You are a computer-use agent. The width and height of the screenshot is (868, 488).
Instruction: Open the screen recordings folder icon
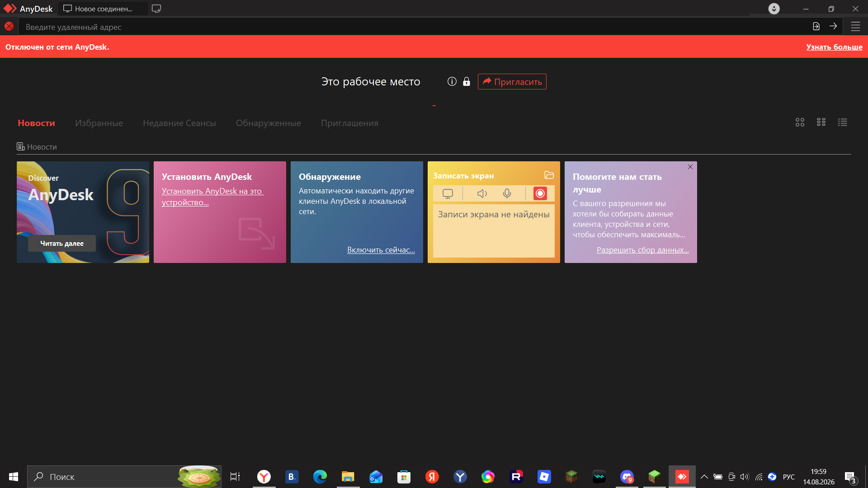549,175
